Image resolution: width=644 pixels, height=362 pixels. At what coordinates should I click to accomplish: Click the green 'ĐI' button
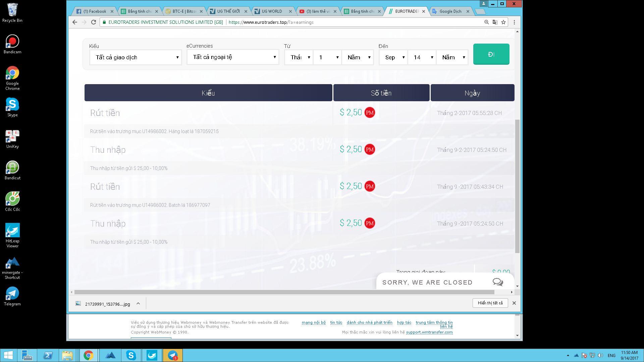tap(491, 54)
